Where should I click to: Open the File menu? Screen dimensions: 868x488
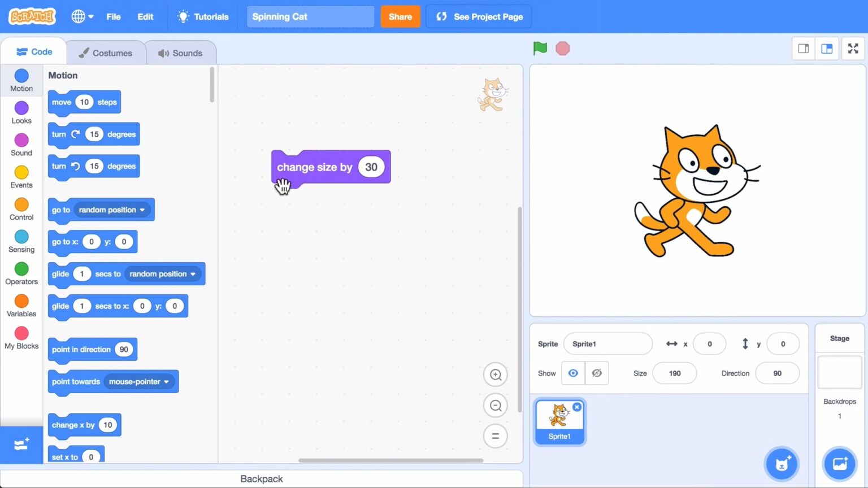tap(114, 16)
